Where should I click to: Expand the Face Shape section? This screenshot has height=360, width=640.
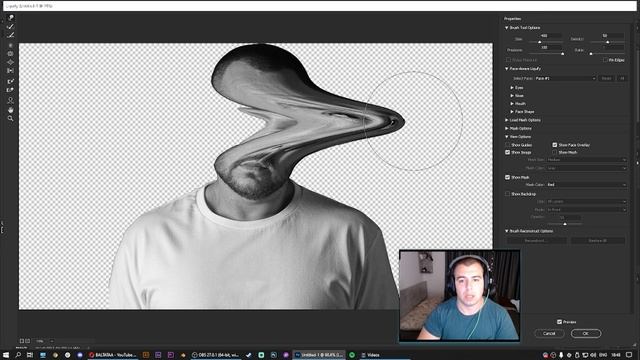pos(512,111)
